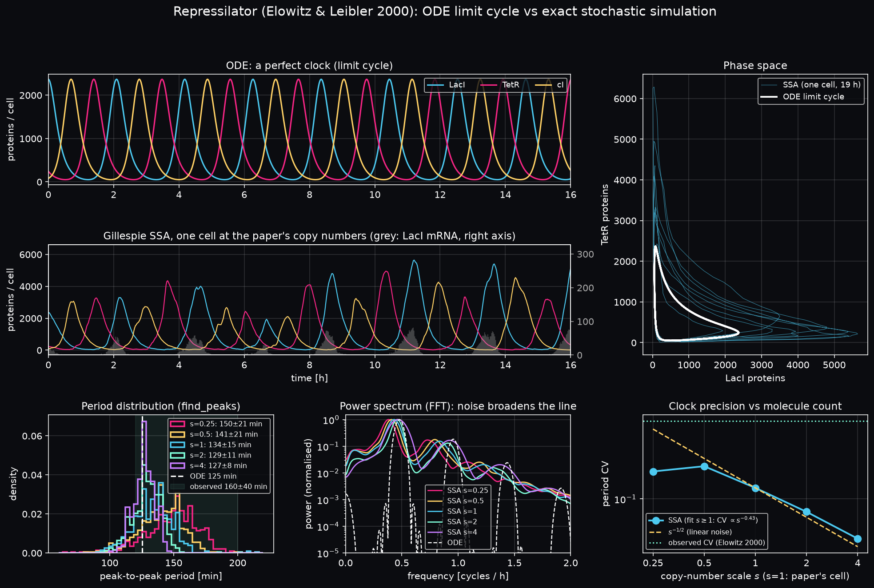Click legend entry 's=0.25: 150±21 min'
The image size is (874, 588).
click(x=217, y=424)
